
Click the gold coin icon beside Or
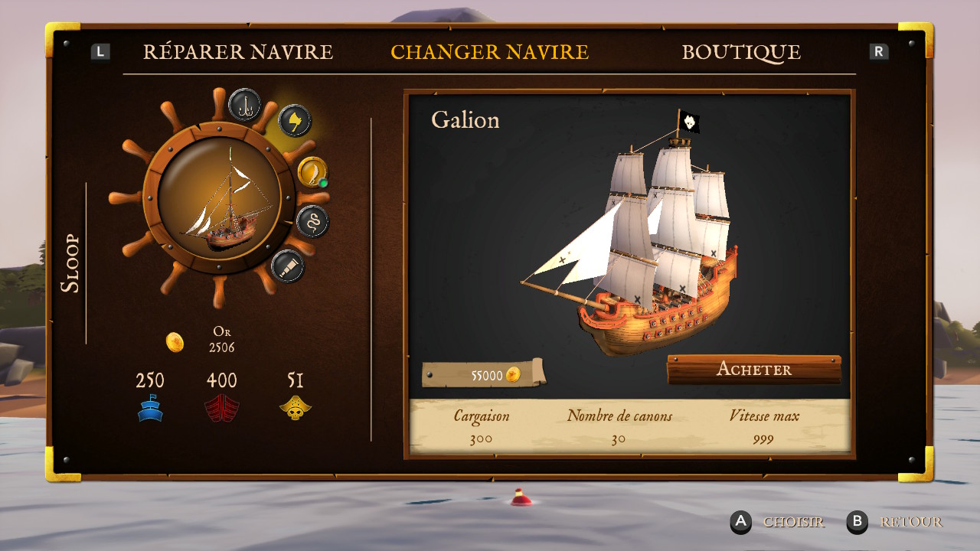tap(175, 342)
